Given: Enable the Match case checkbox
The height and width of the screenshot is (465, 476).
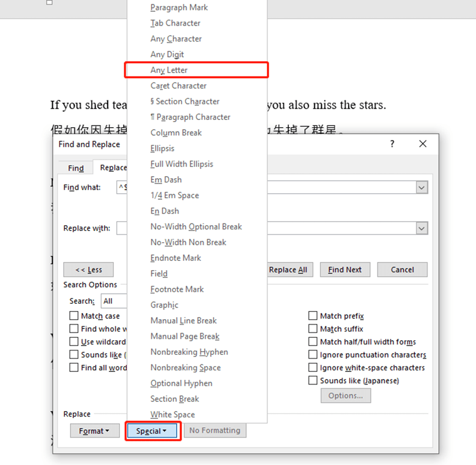Looking at the screenshot, I should tap(74, 315).
